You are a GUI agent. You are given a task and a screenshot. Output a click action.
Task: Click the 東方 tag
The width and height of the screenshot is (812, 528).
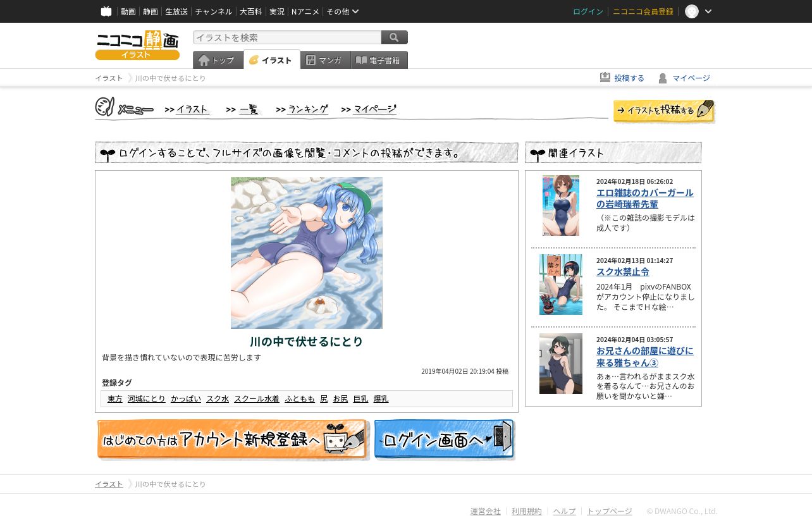(115, 399)
